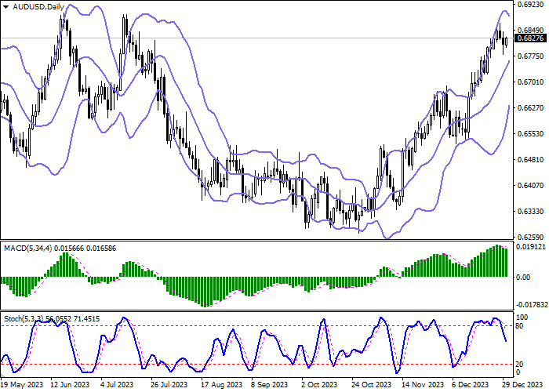Click the 0.67010 price scale label
The width and height of the screenshot is (549, 392).
click(x=531, y=82)
